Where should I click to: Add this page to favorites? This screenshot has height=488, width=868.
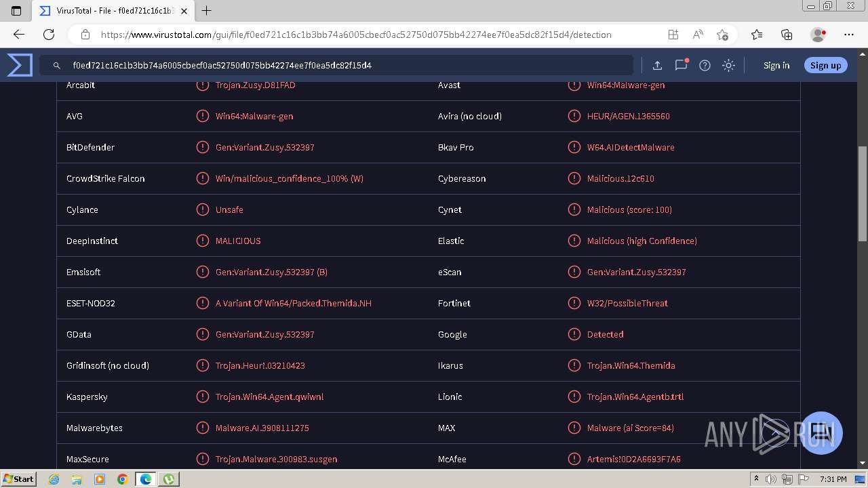[722, 35]
